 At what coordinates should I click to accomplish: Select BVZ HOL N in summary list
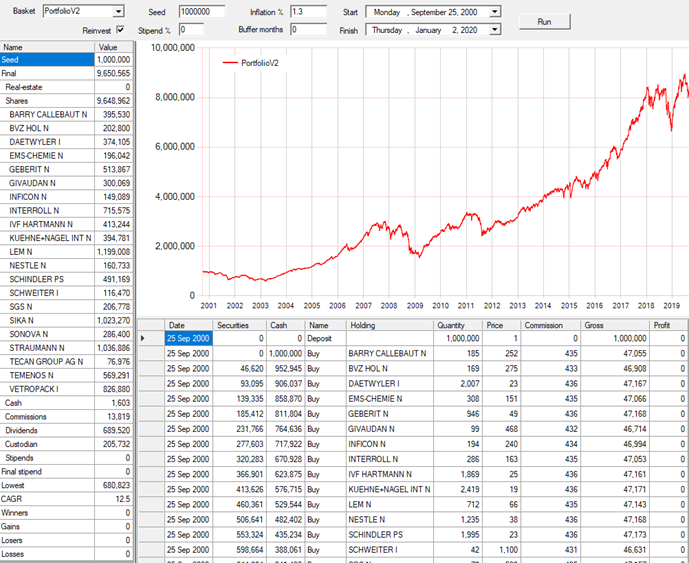click(66, 128)
